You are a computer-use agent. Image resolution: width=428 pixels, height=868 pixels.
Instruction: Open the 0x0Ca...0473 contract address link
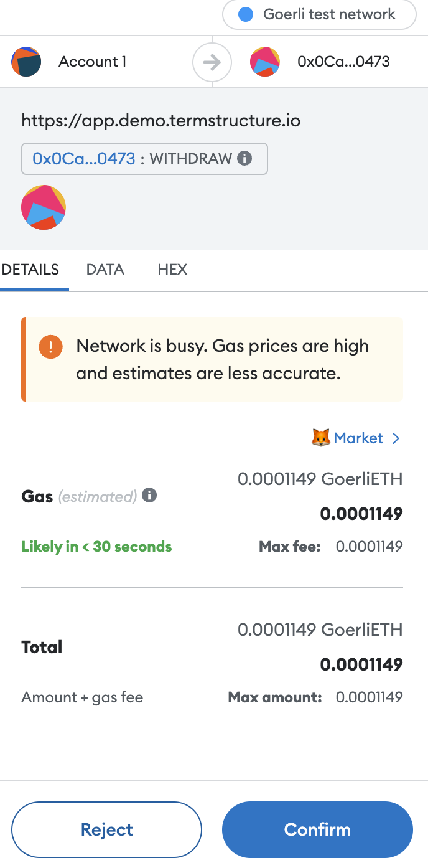coord(84,158)
